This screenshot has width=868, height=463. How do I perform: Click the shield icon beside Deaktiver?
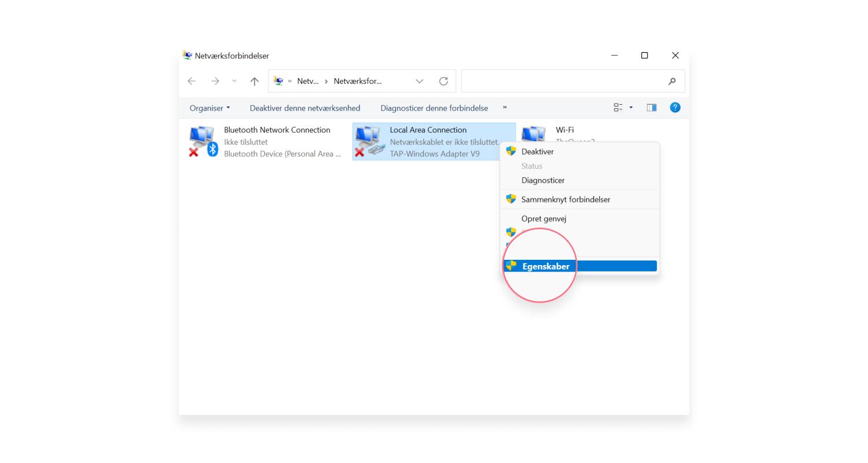point(511,151)
